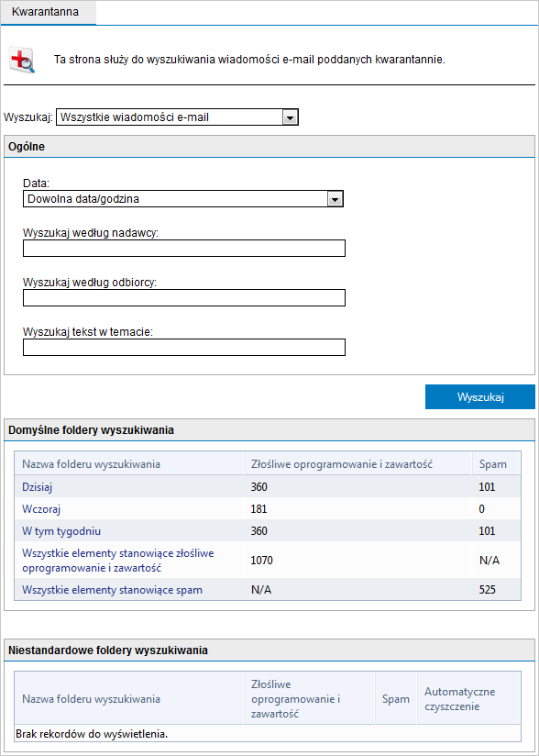Click Nazwa folderu wyszukiwania header in default table
Image resolution: width=539 pixels, height=756 pixels.
[x=91, y=464]
